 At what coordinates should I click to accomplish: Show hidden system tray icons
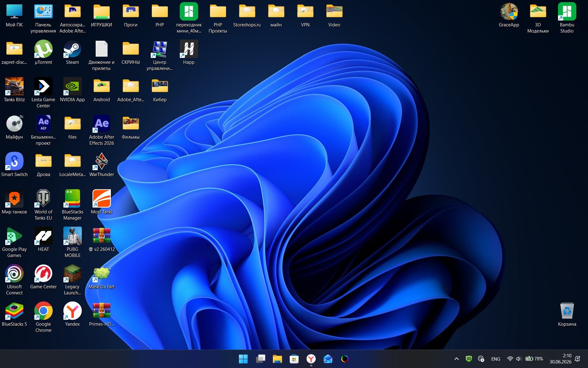pos(456,359)
